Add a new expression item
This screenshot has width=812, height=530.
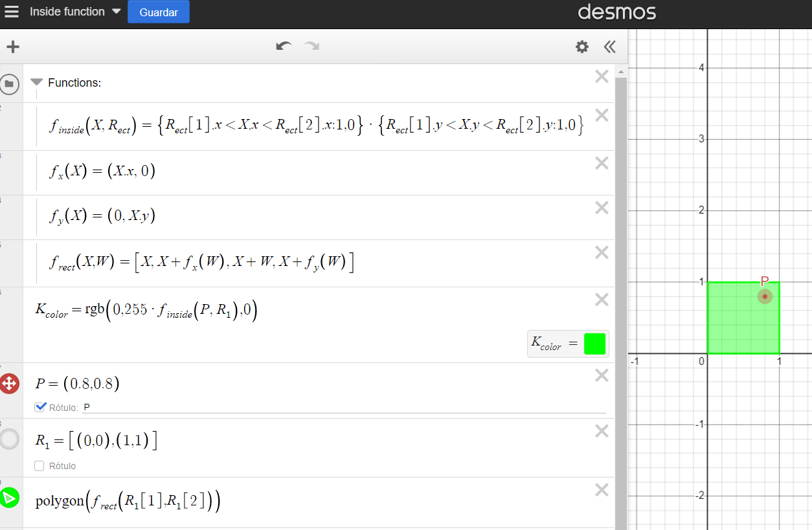click(13, 47)
